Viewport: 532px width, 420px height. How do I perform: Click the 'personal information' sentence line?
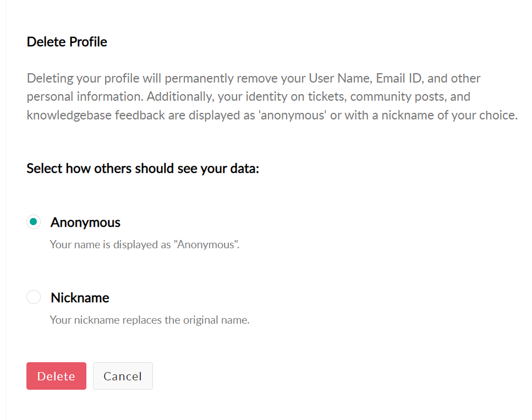pos(248,97)
